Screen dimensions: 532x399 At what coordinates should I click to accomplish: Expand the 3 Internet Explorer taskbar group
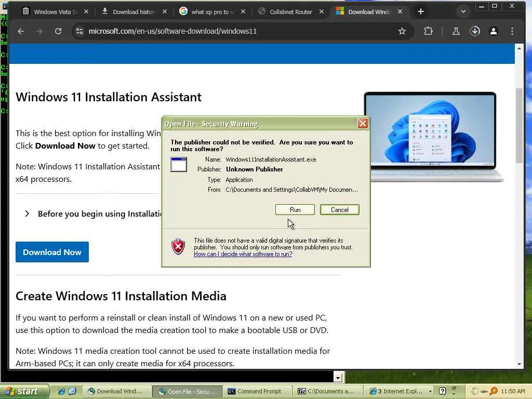[x=400, y=392]
